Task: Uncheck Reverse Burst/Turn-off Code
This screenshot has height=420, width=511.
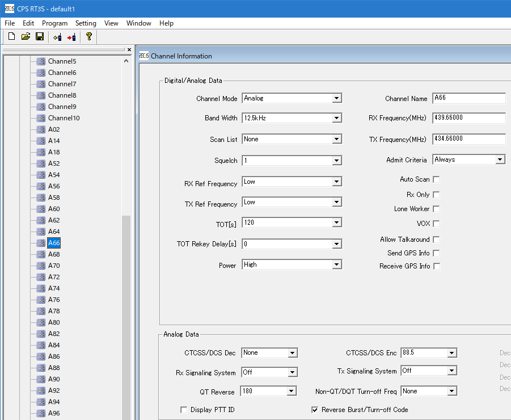Action: tap(315, 410)
